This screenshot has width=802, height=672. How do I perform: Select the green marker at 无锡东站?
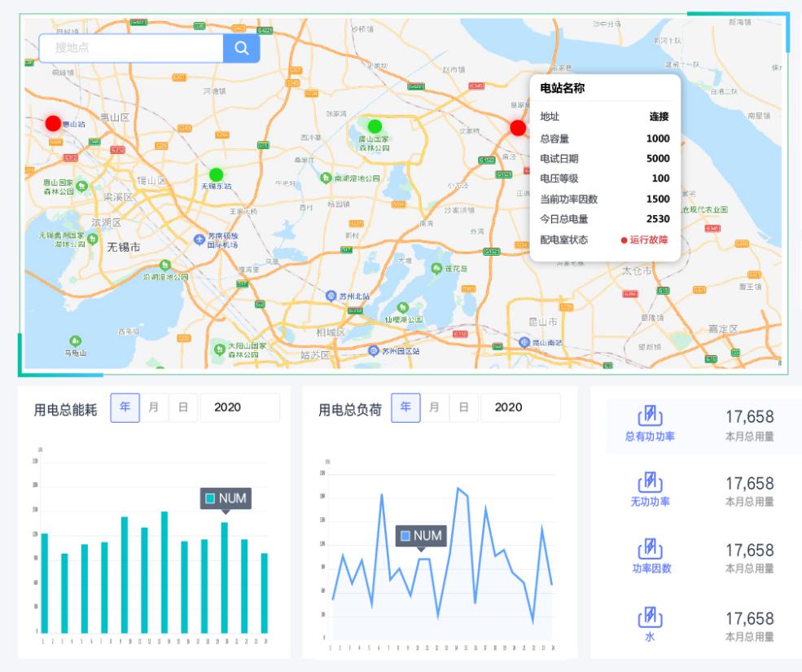[x=216, y=174]
